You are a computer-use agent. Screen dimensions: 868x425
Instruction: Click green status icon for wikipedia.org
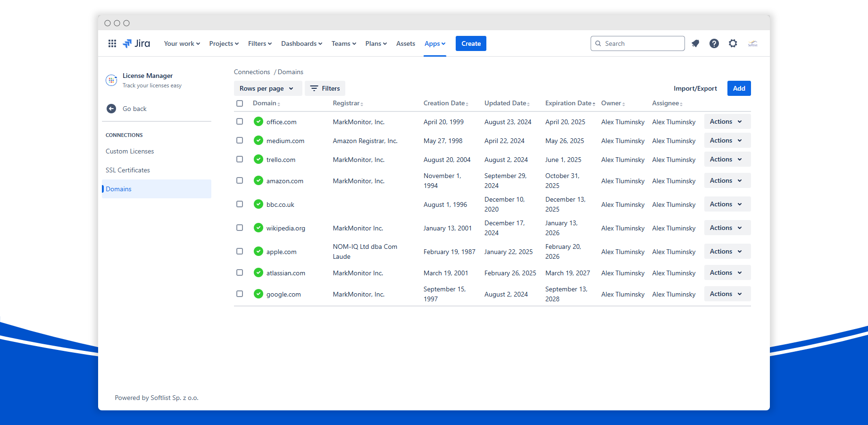point(259,228)
